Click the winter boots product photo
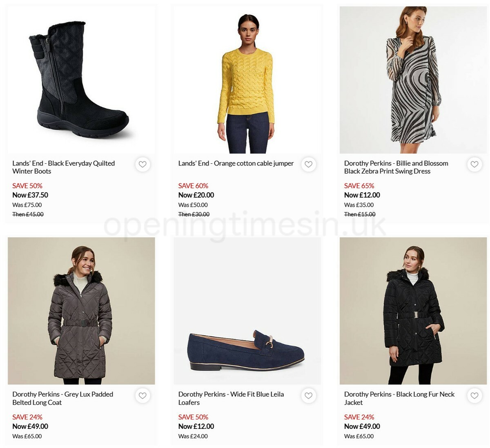490x448 pixels. tap(80, 78)
